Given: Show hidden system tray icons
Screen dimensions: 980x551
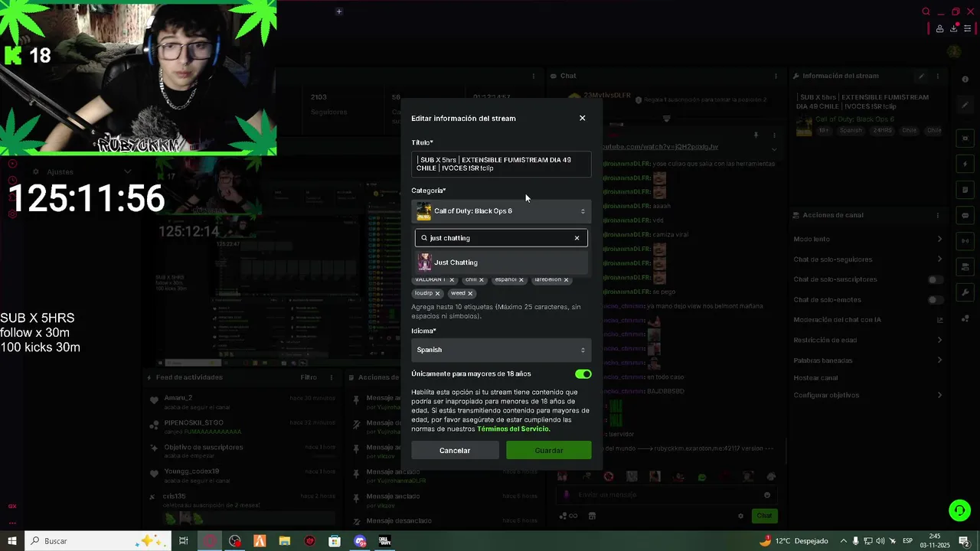Looking at the screenshot, I should coord(844,541).
